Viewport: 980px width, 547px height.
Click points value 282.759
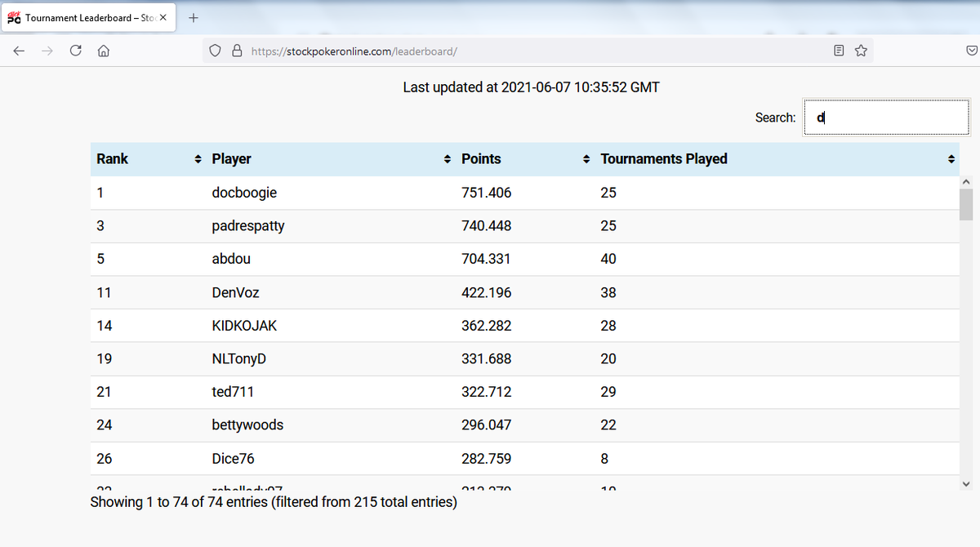coord(487,459)
